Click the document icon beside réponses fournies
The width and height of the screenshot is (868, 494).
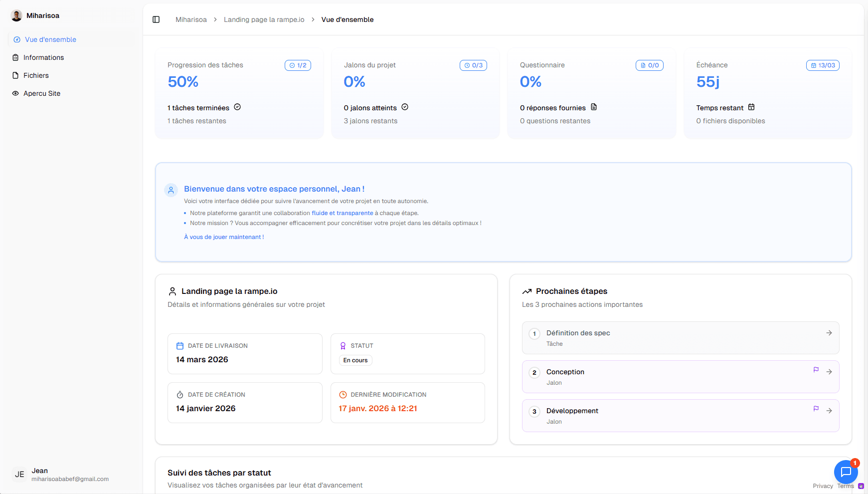594,107
